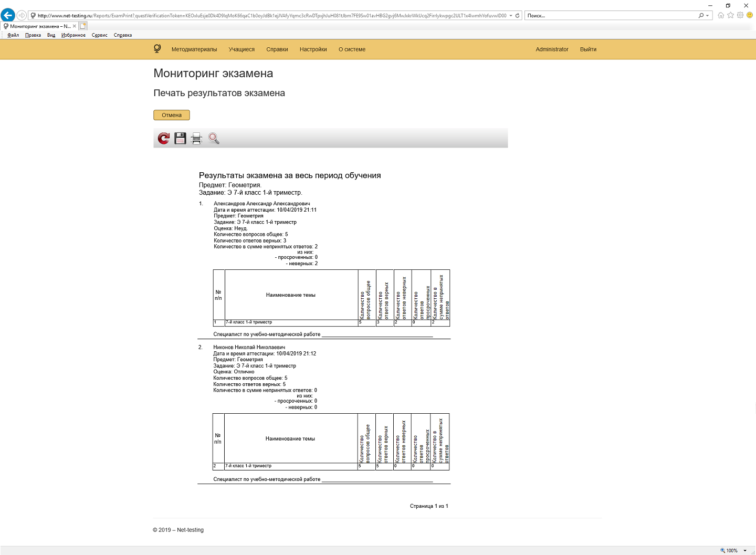Click the printer icon in report toolbar
Screen dimensions: 756x555
click(x=196, y=138)
